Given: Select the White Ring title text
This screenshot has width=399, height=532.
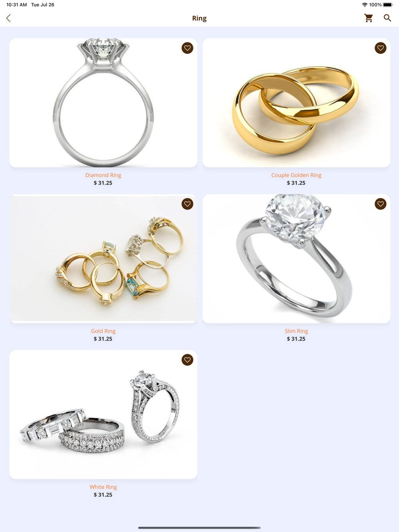Looking at the screenshot, I should 103,487.
